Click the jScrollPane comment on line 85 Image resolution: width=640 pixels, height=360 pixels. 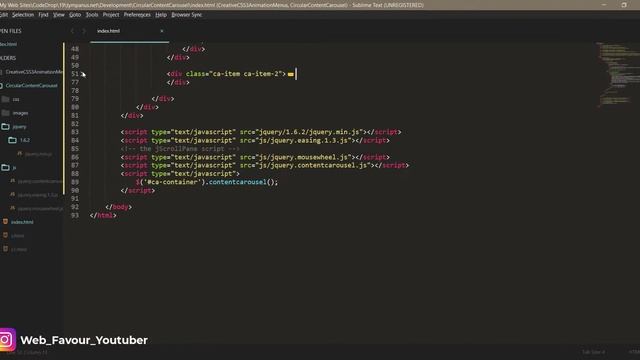[x=180, y=149]
